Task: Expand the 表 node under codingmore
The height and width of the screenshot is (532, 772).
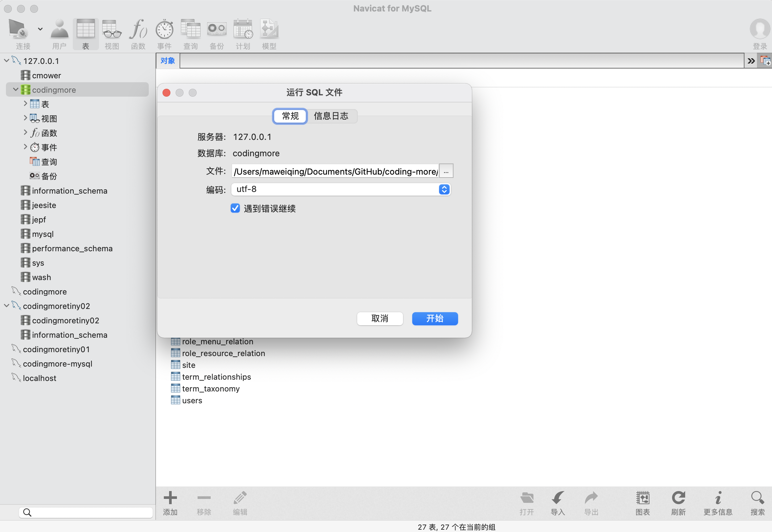Action: (25, 104)
